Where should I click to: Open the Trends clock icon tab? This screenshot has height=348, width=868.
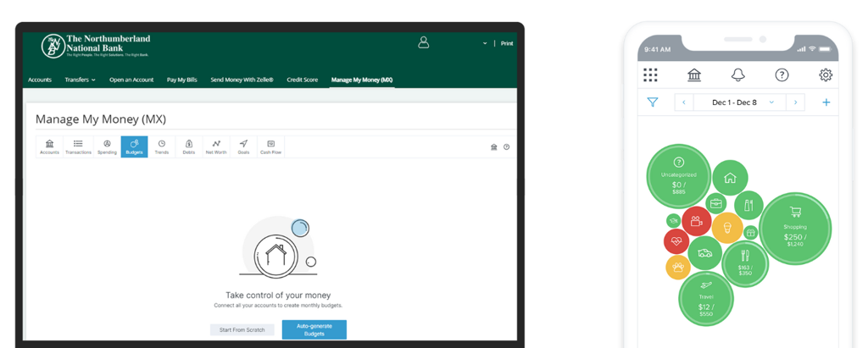tap(162, 146)
